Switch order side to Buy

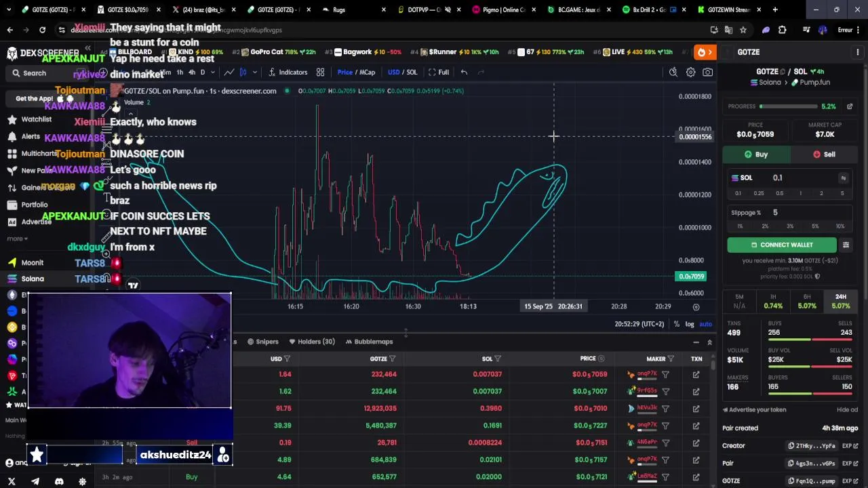756,155
